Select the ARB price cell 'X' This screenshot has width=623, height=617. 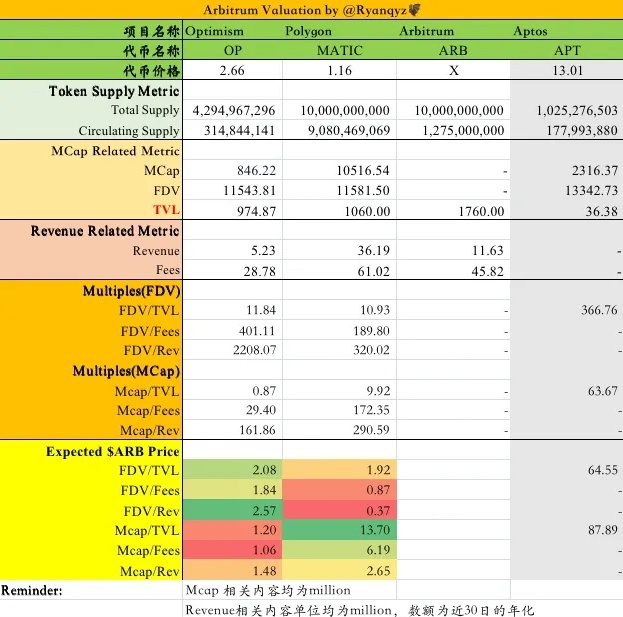(454, 71)
